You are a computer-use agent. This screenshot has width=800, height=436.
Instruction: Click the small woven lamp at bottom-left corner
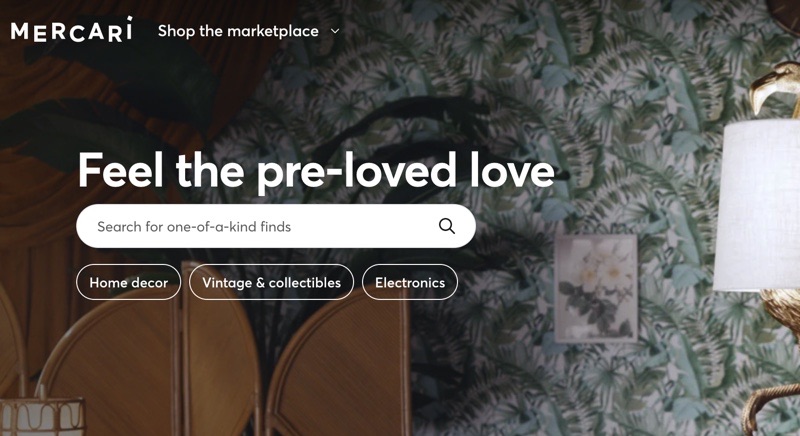coord(42,417)
